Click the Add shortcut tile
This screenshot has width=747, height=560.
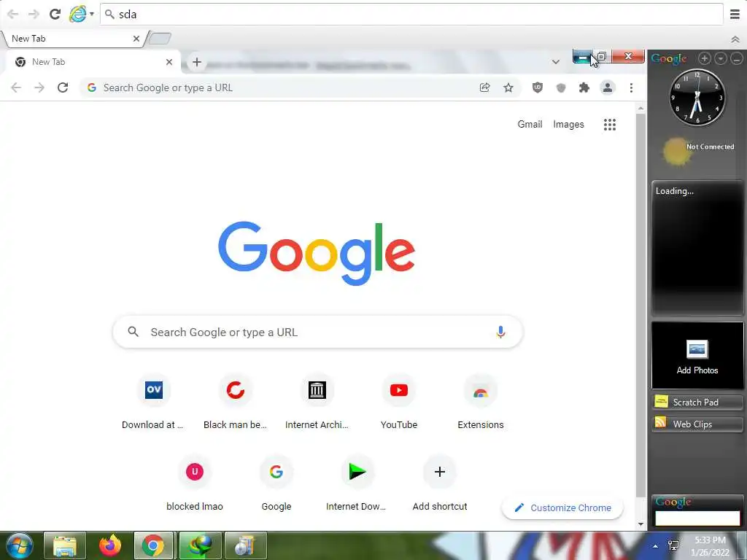pos(440,484)
